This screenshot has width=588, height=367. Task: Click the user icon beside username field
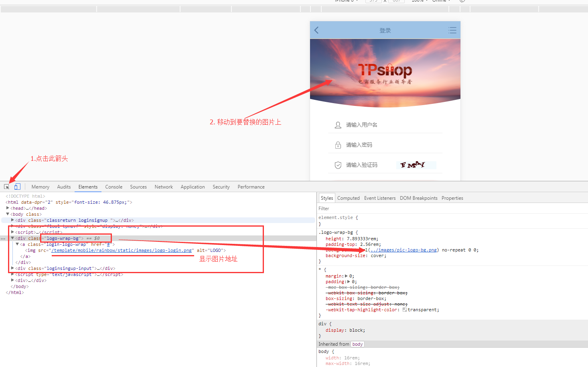(x=338, y=125)
